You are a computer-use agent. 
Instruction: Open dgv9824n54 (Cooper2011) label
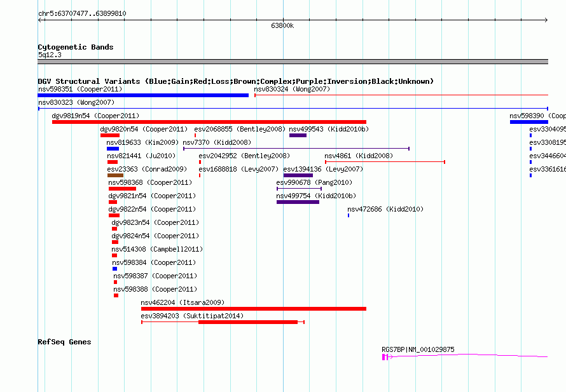click(x=155, y=236)
